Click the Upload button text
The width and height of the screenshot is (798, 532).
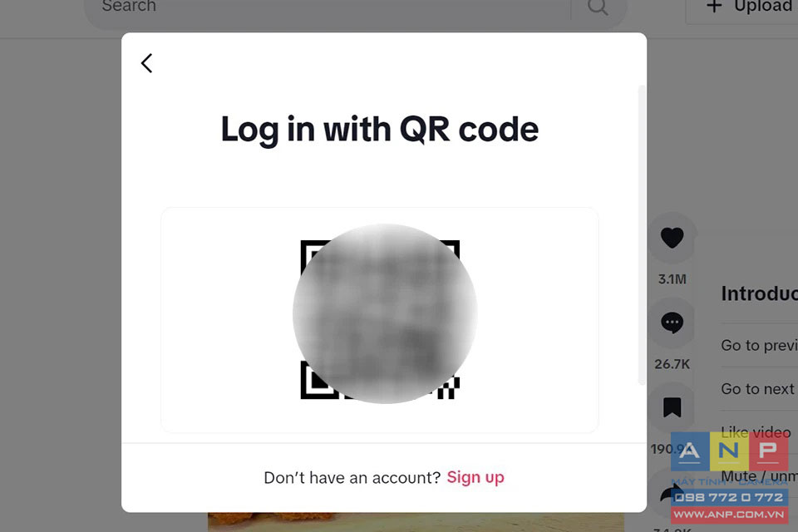click(x=763, y=6)
